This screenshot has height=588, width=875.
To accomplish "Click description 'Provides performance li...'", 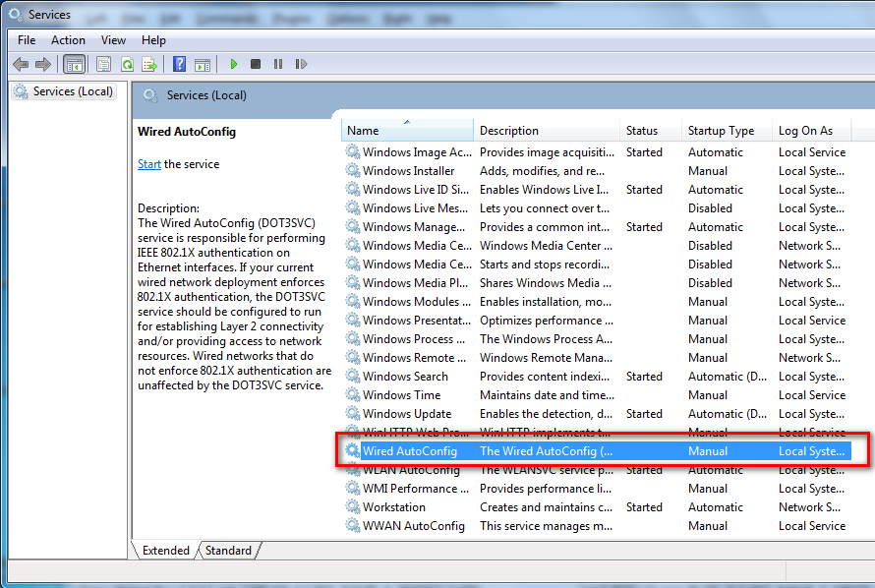I will pos(546,489).
